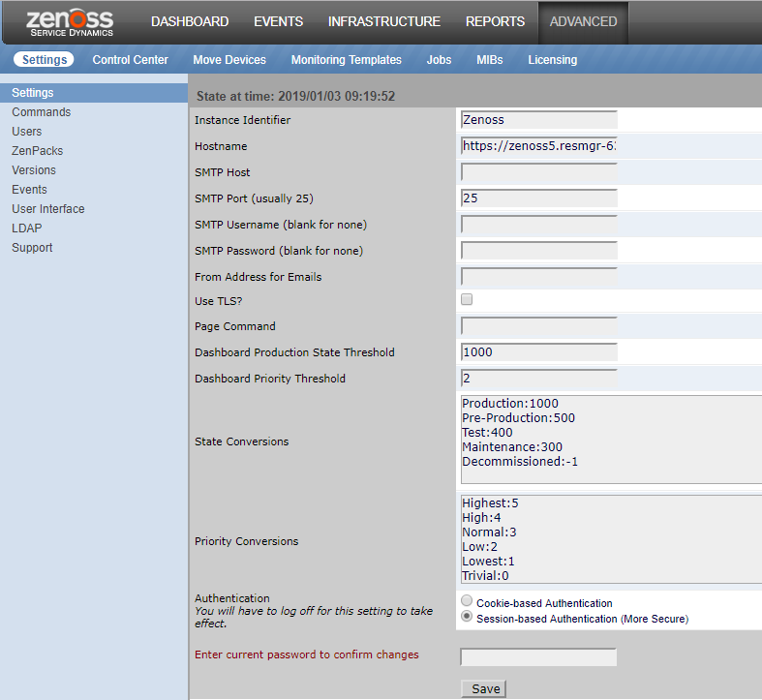Open Users from the sidebar
762x700 pixels.
click(x=26, y=132)
